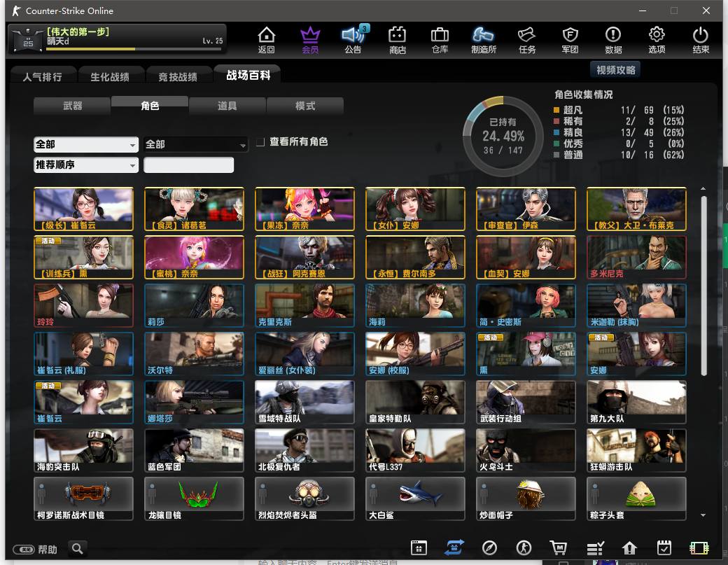Click the magnifier search icon beside 帮助
Viewport: 728px width, 565px height.
point(78,548)
